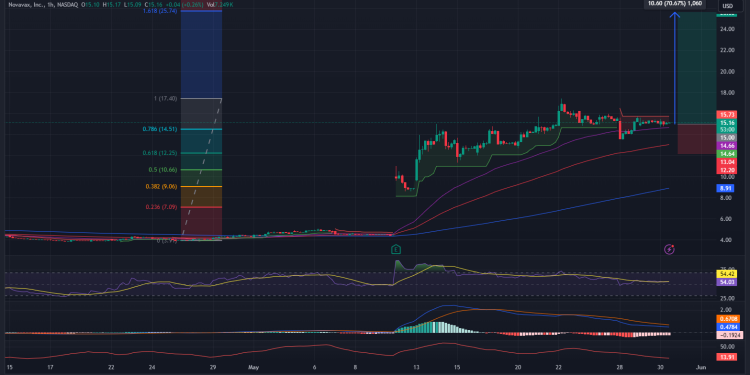The image size is (750, 375).
Task: Click the yellow 54.42 RSI value label
Action: (x=727, y=274)
